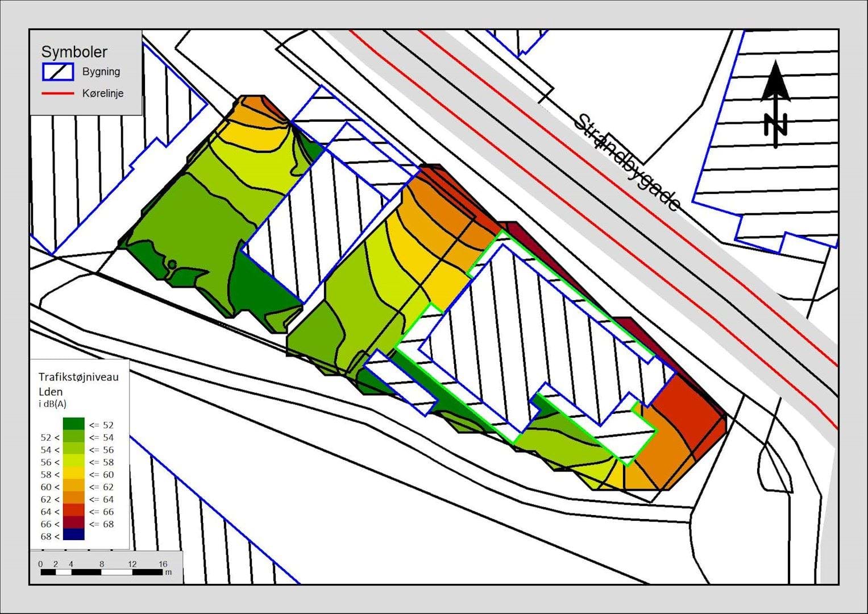This screenshot has width=868, height=614.
Task: Select the dark green <= 52 legend swatch
Action: click(x=74, y=424)
